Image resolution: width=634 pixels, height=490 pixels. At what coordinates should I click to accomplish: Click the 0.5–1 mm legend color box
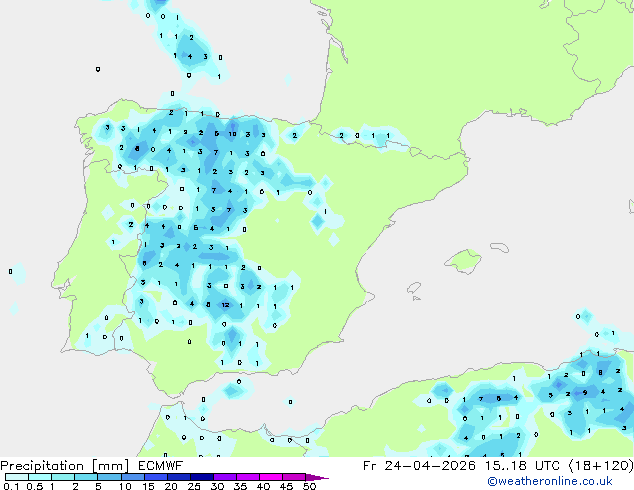(40, 477)
